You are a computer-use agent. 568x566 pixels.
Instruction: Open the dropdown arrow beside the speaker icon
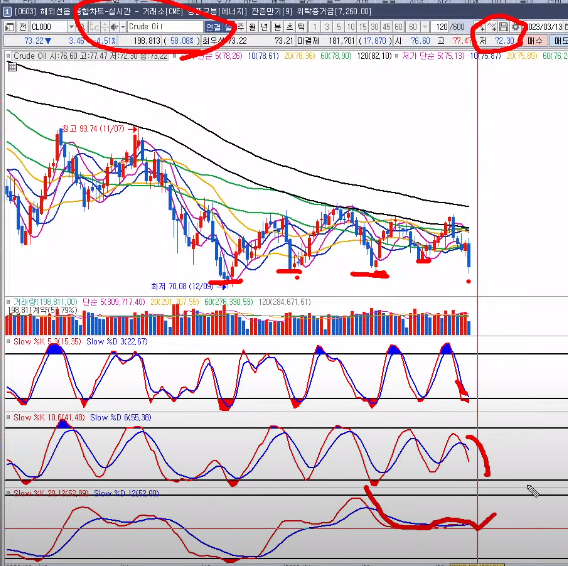coord(123,27)
